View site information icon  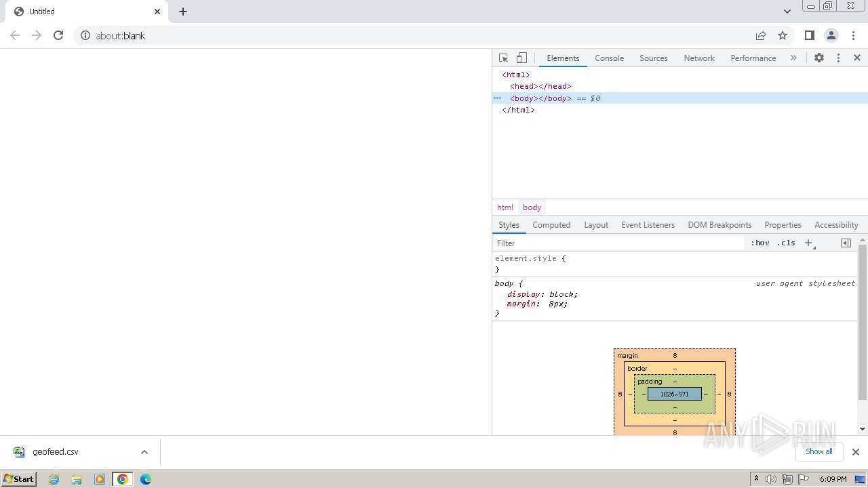(x=85, y=35)
